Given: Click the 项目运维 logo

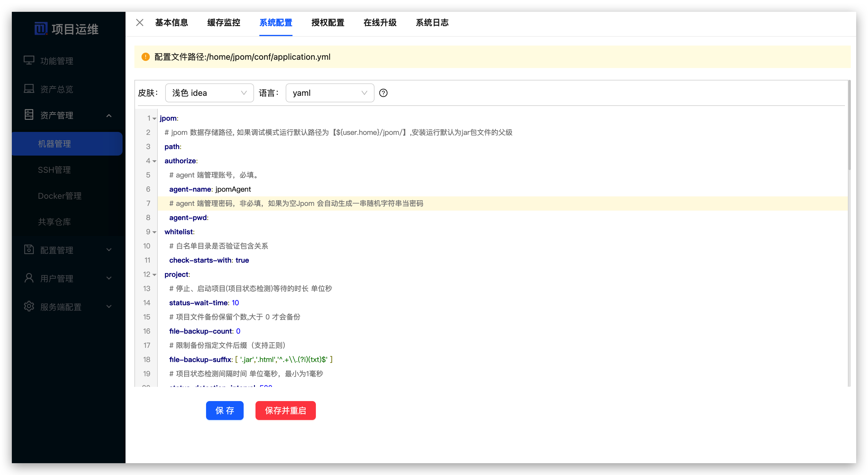Looking at the screenshot, I should [x=66, y=29].
